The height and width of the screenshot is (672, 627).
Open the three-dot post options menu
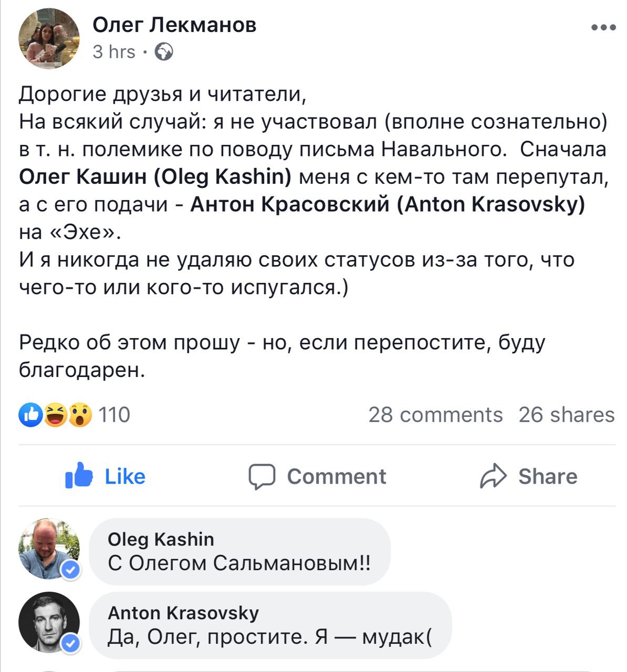click(603, 27)
